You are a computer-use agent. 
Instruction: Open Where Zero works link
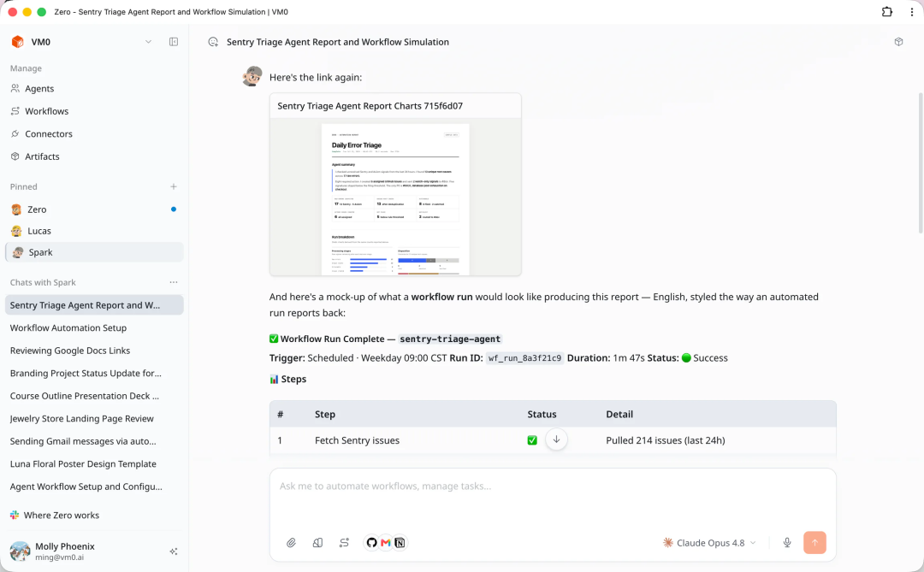(x=62, y=516)
